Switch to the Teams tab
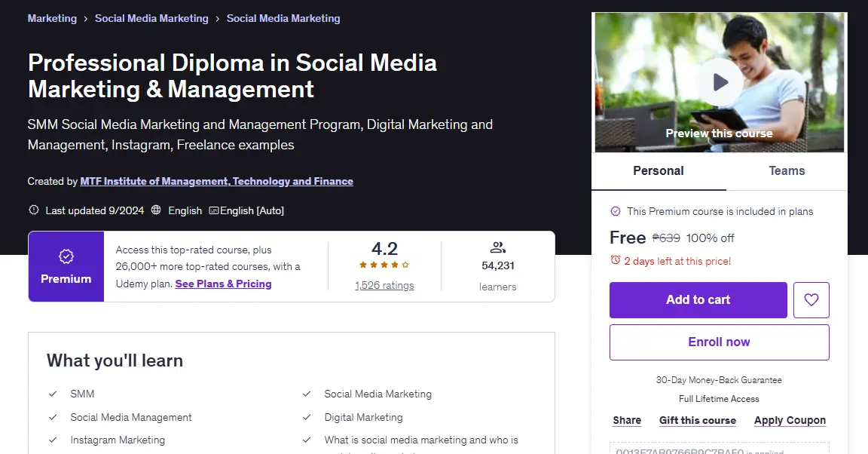 coord(787,170)
